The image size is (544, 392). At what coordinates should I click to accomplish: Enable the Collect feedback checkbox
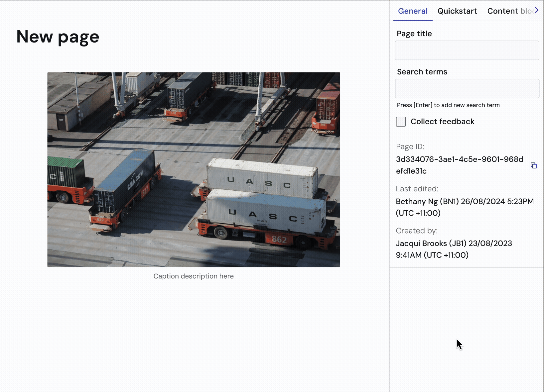pos(401,122)
